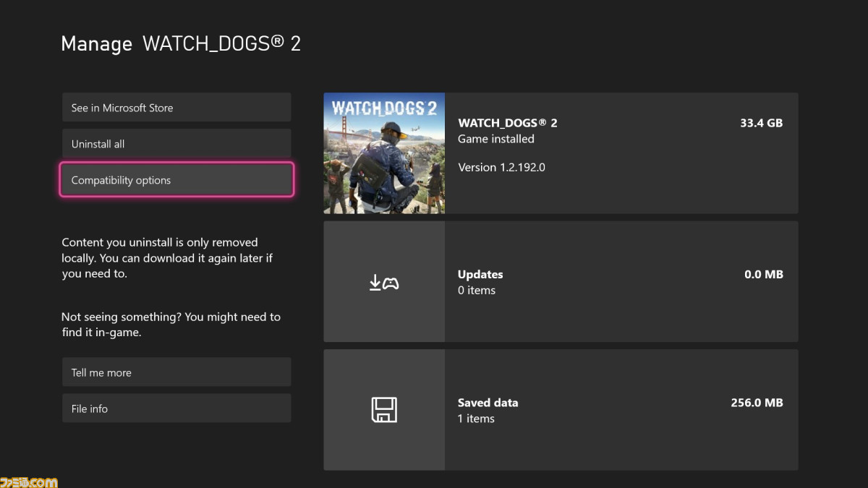Screen dimensions: 868x488
Task: Select the Updates 0 items label
Action: coord(480,282)
